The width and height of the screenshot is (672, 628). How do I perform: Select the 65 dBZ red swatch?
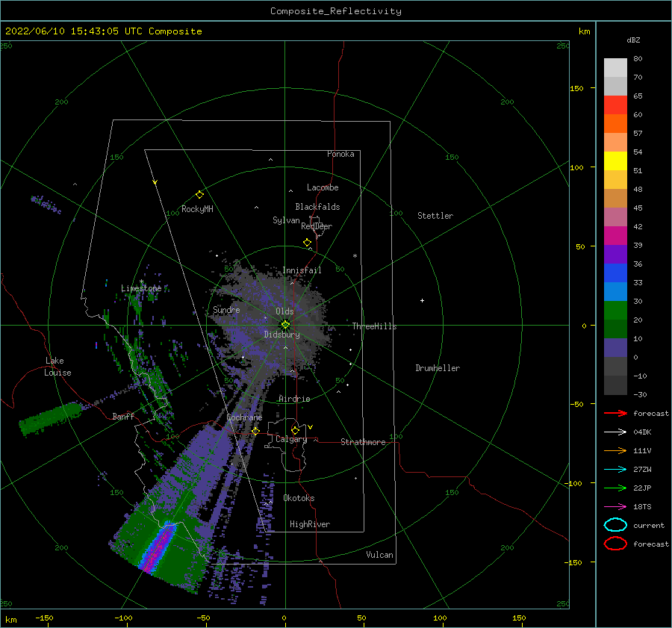pos(615,105)
